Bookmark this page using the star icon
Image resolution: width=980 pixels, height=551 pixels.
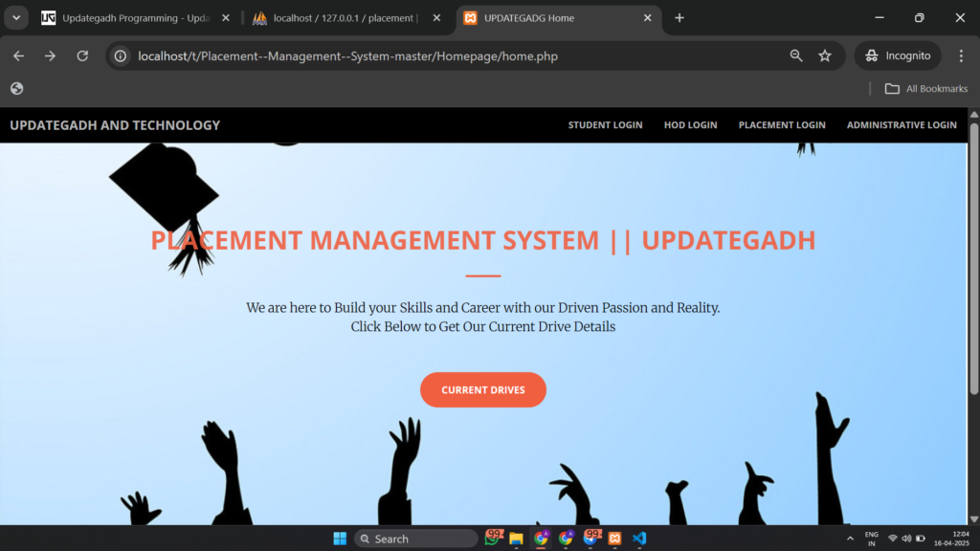(825, 55)
